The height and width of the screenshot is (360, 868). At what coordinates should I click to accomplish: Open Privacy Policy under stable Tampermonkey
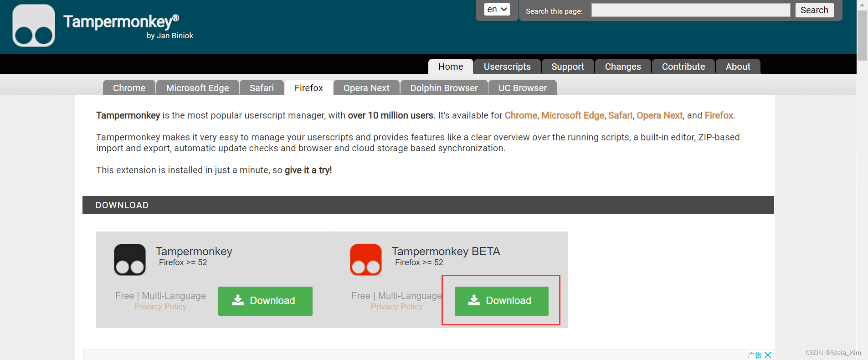(x=160, y=307)
